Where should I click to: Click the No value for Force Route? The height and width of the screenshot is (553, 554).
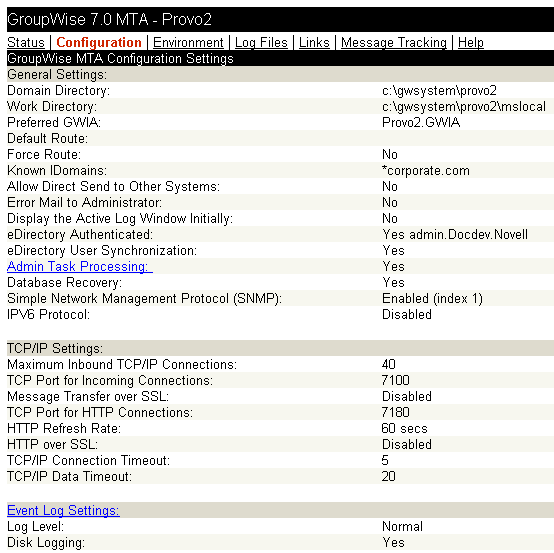390,154
